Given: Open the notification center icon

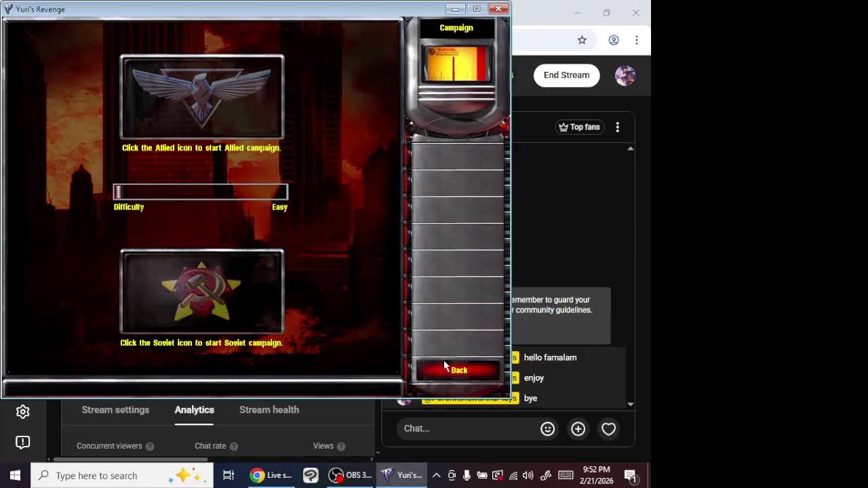Looking at the screenshot, I should click(631, 476).
